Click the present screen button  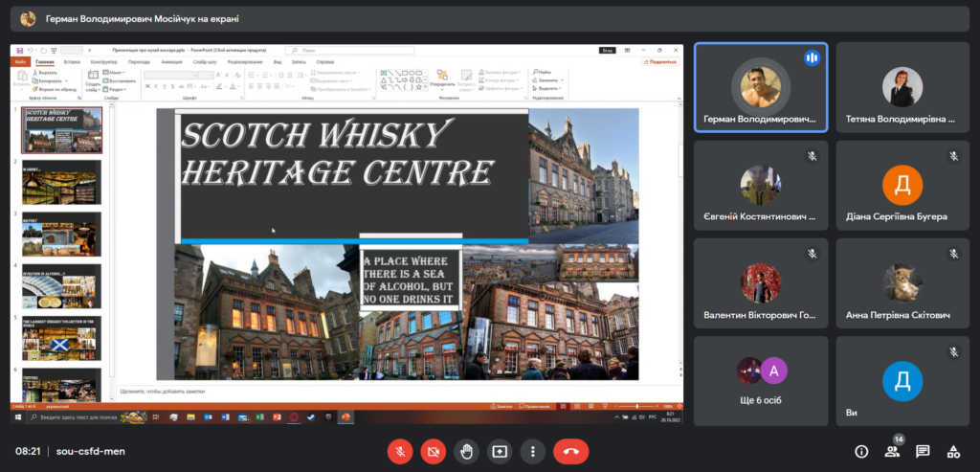pyautogui.click(x=500, y=451)
